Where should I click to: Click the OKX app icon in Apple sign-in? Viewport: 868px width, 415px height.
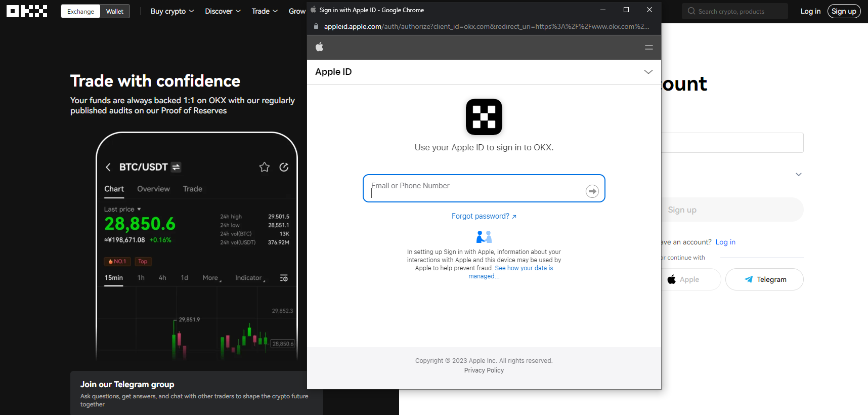pyautogui.click(x=484, y=117)
